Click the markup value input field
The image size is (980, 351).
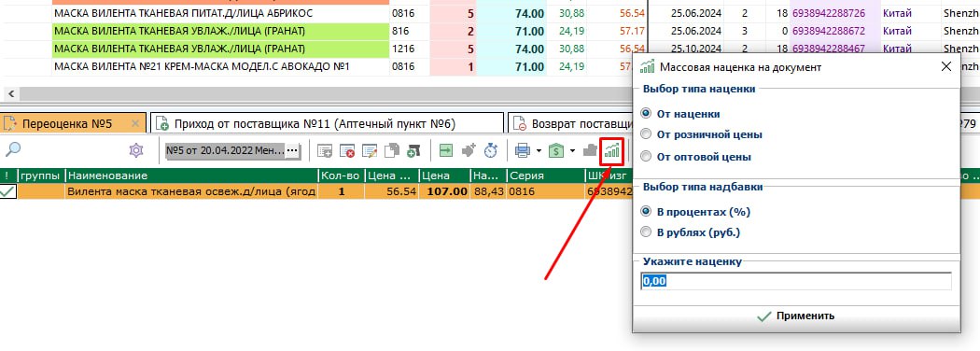click(796, 281)
